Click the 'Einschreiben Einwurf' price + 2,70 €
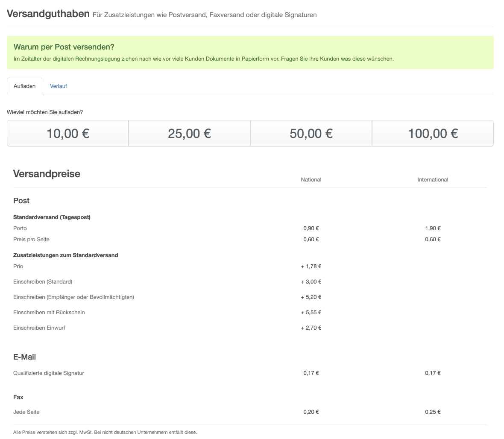This screenshot has height=439, width=504. tap(311, 328)
